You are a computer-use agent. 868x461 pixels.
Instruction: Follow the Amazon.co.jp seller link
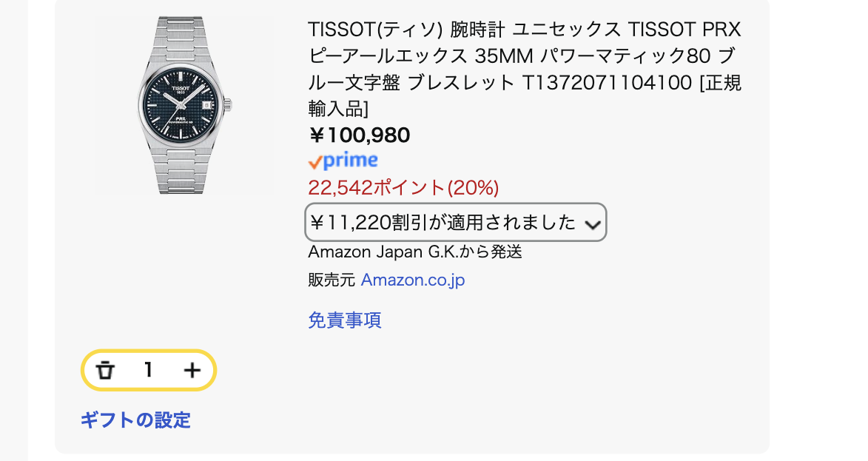pos(413,280)
